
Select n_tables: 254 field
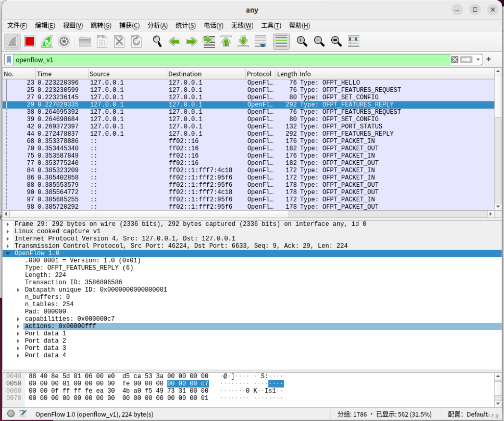click(x=49, y=304)
